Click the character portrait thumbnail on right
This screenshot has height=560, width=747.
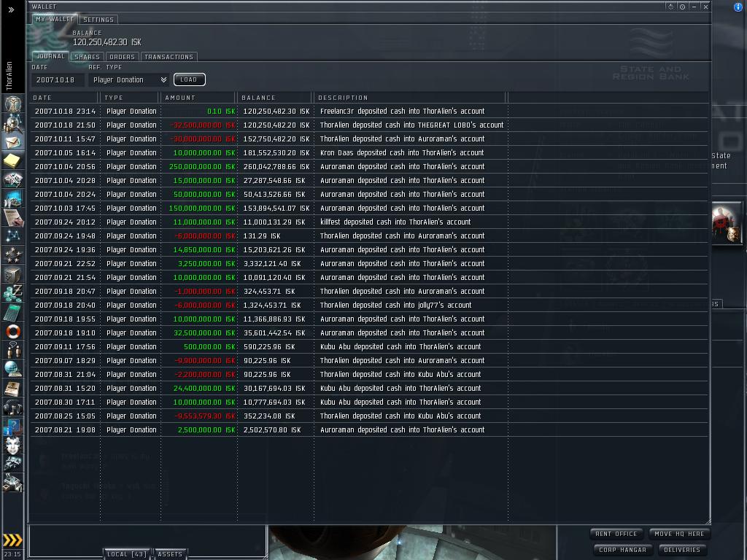(726, 224)
